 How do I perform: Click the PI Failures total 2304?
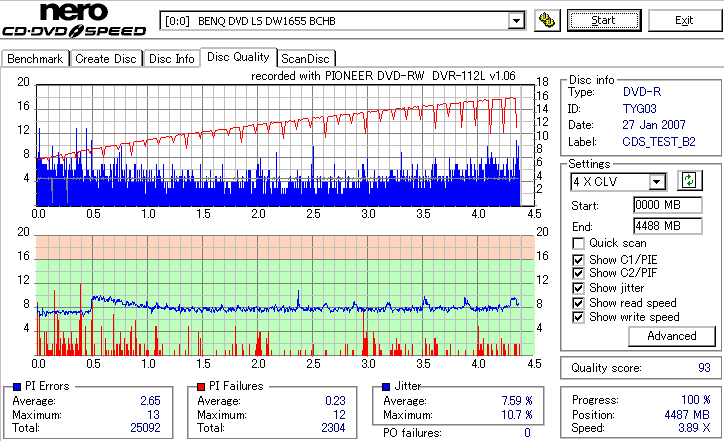click(x=333, y=428)
